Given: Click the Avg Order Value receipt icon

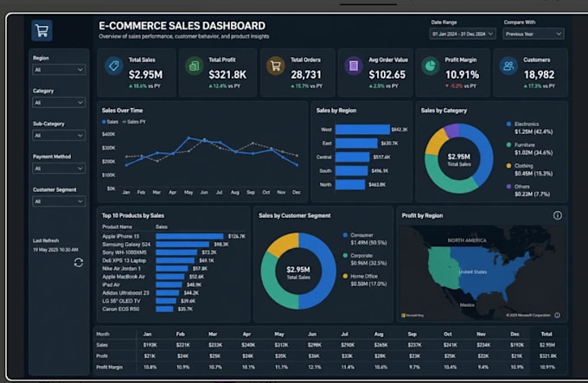Looking at the screenshot, I should tap(354, 66).
